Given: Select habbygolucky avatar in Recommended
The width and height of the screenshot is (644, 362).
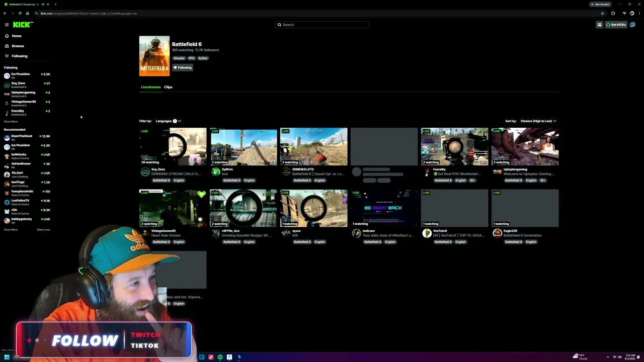Looking at the screenshot, I should click(7, 220).
